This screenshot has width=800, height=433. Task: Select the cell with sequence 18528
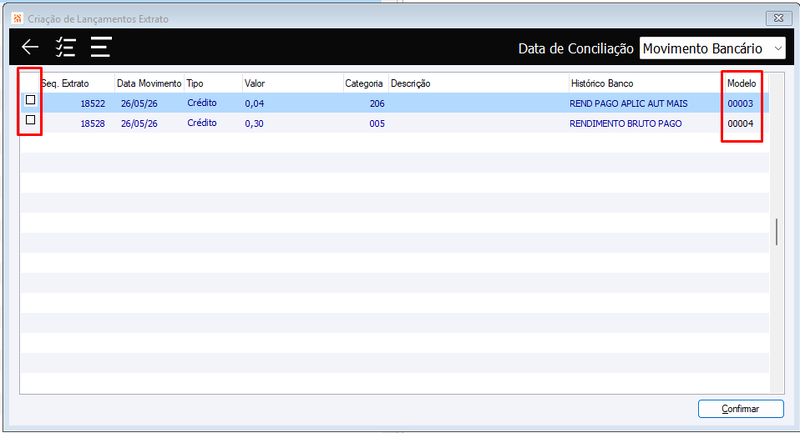[93, 123]
